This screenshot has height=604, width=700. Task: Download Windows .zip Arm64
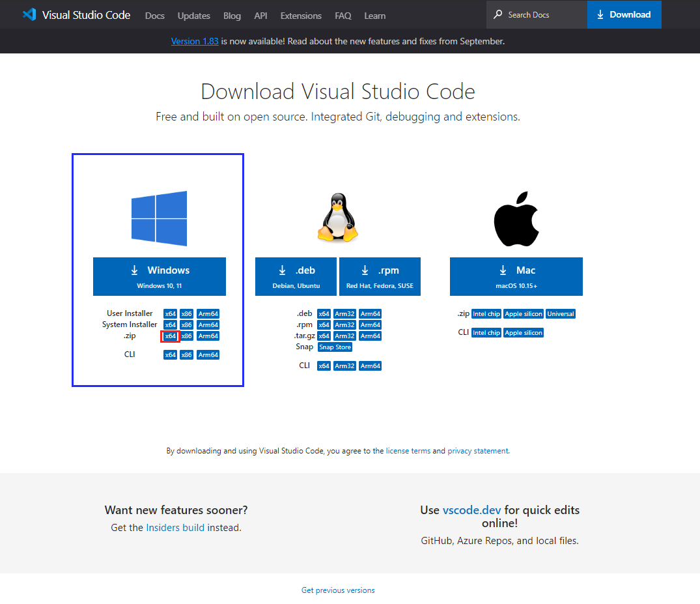(208, 336)
